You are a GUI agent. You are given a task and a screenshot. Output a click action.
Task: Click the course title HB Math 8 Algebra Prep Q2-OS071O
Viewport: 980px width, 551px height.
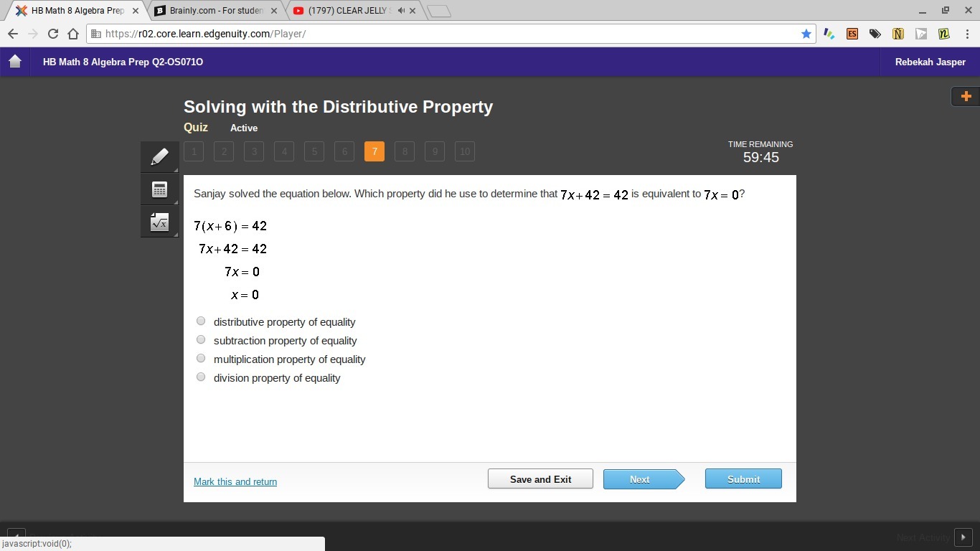point(123,62)
